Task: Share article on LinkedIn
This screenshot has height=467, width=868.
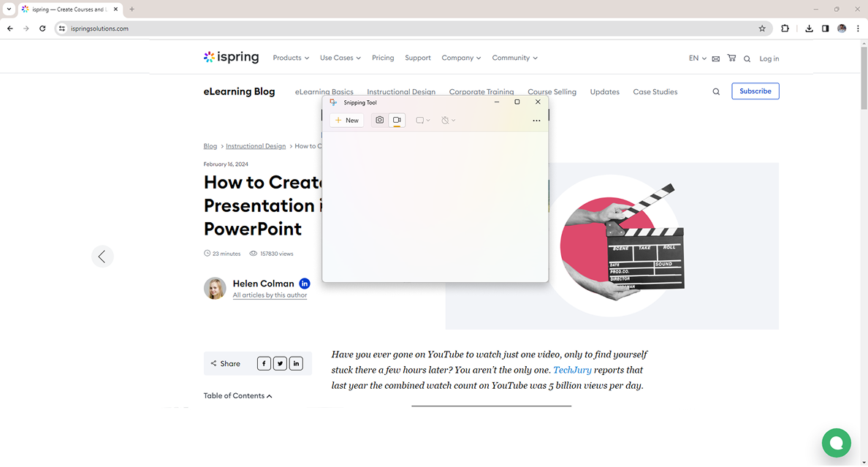Action: pyautogui.click(x=296, y=364)
